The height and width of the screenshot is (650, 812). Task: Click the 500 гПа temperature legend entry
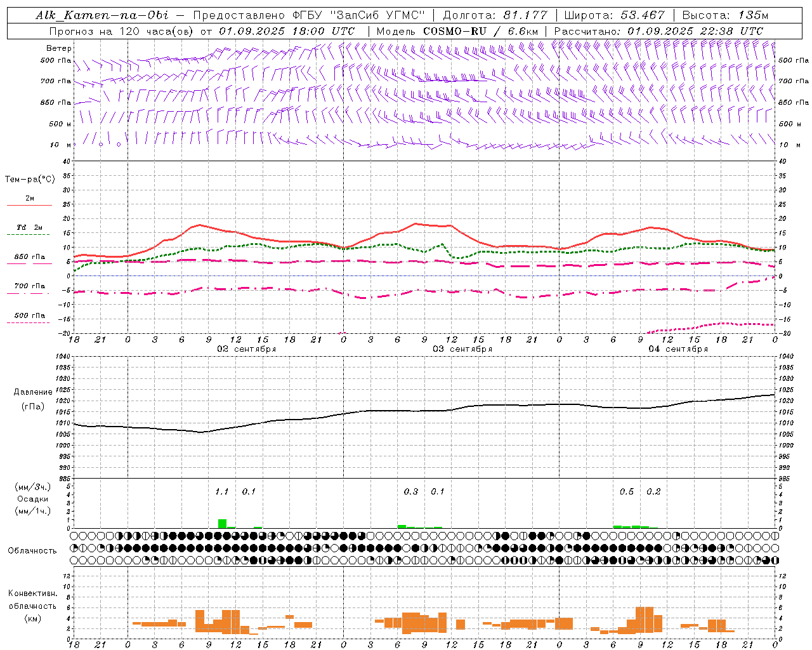(30, 315)
